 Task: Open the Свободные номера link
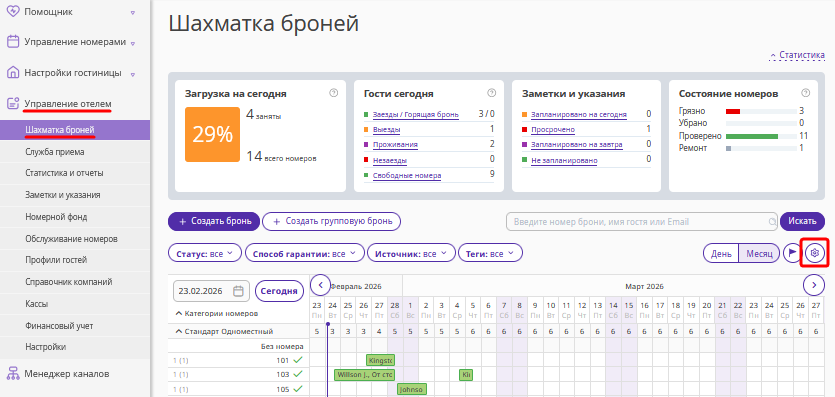[407, 176]
